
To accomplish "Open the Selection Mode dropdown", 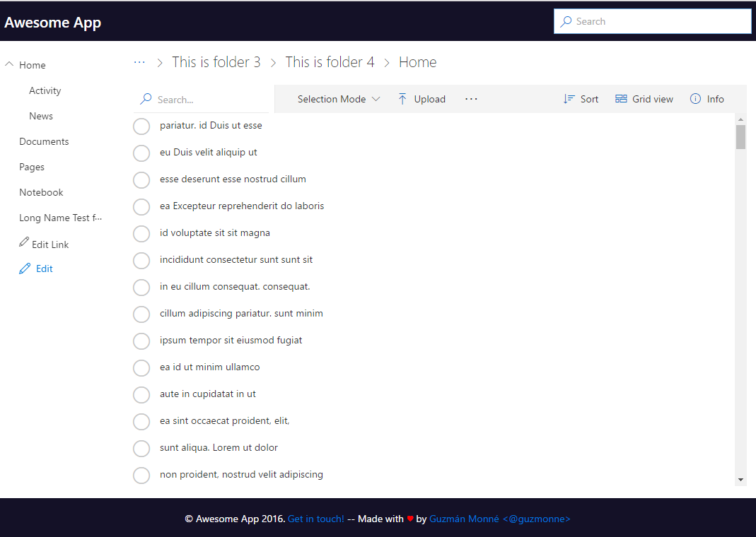I will pyautogui.click(x=339, y=99).
